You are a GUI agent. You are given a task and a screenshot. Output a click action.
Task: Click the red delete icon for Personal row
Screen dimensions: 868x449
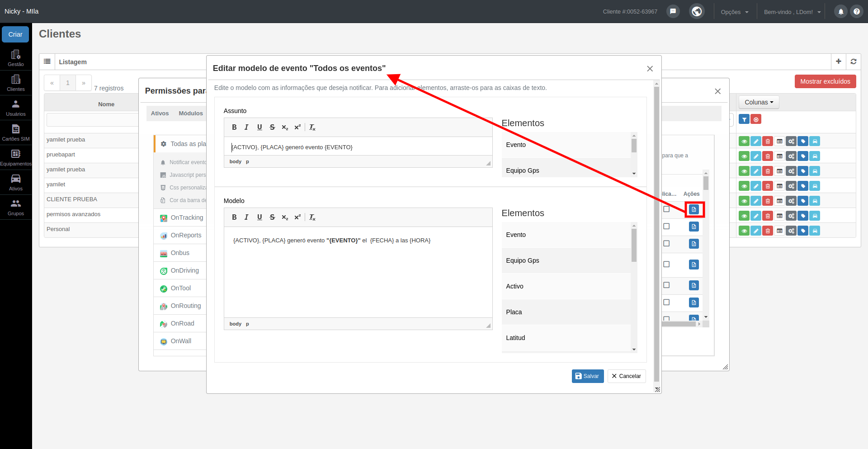768,231
